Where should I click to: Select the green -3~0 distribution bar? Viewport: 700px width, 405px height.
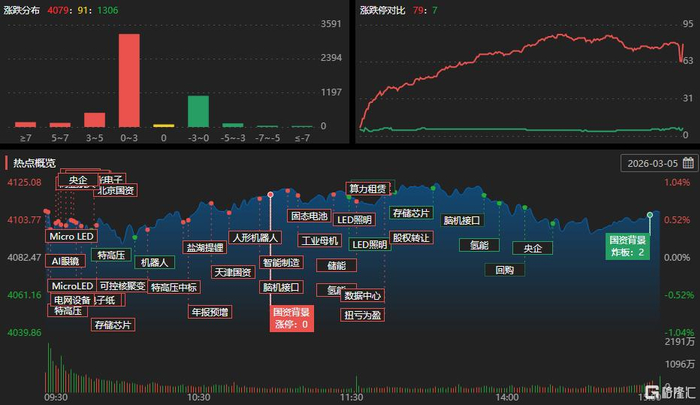coord(198,111)
